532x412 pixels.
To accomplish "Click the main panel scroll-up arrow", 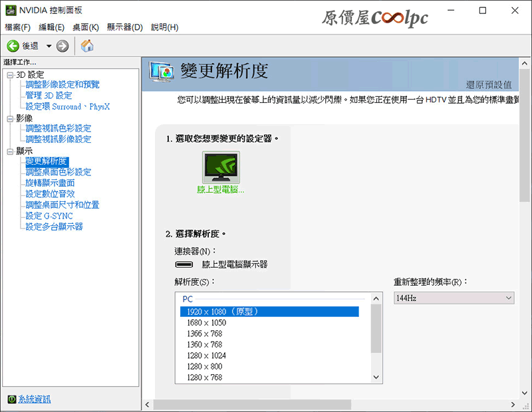I will [x=525, y=63].
